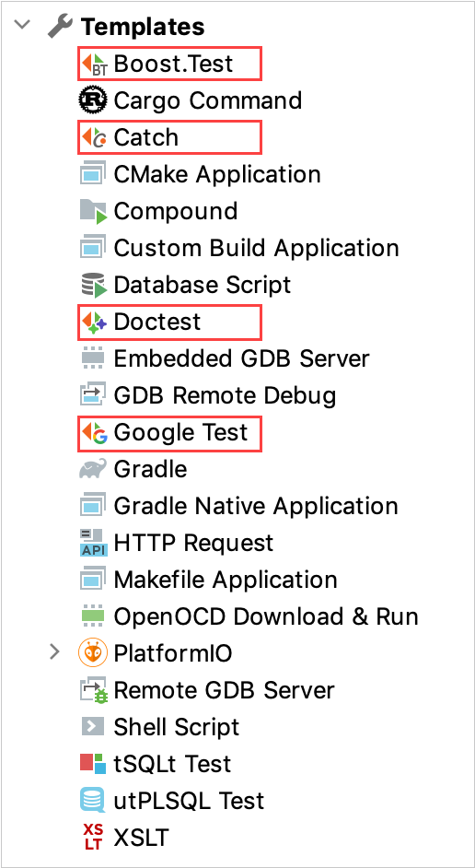
Task: Select Custom Build Application template
Action: (239, 248)
